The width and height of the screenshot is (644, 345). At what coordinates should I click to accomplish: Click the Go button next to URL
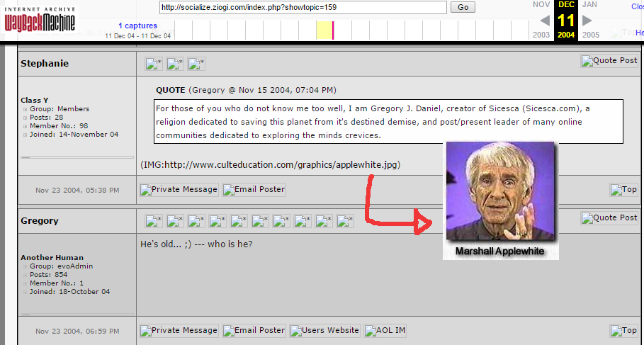click(463, 7)
